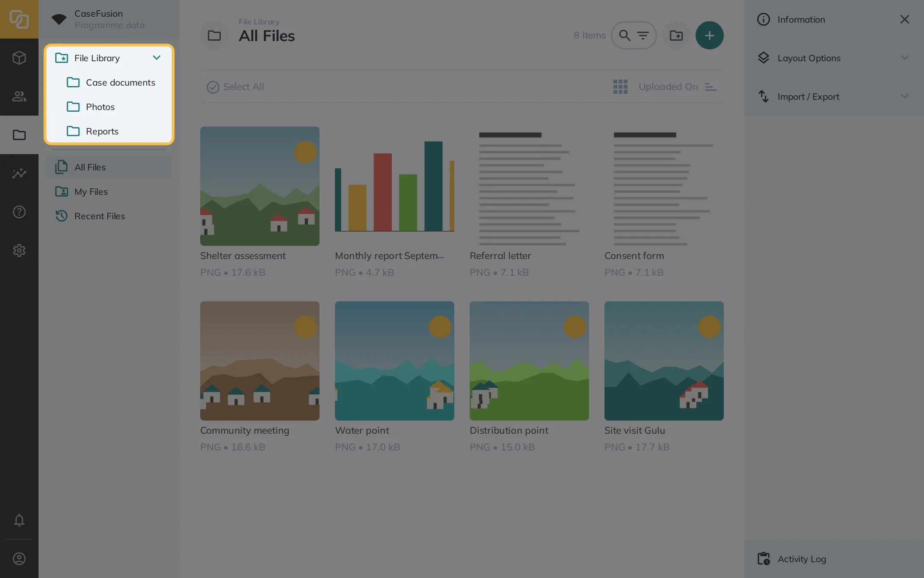Open the users icon in sidebar
The width and height of the screenshot is (924, 578).
click(x=19, y=96)
